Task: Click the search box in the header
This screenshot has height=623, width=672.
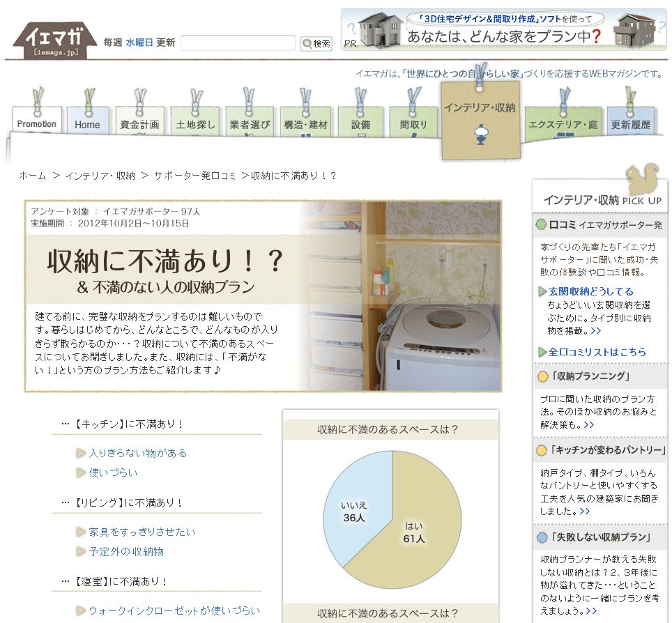Action: tap(238, 43)
